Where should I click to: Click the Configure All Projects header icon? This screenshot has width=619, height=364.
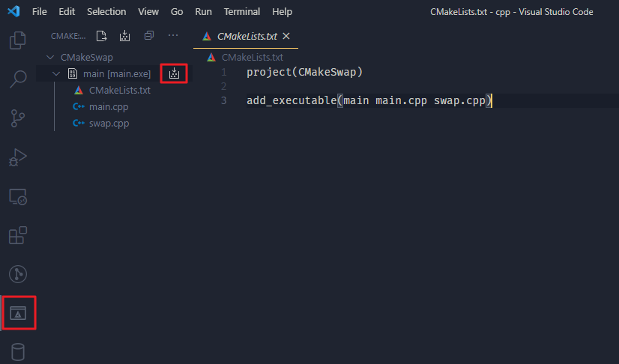point(102,35)
